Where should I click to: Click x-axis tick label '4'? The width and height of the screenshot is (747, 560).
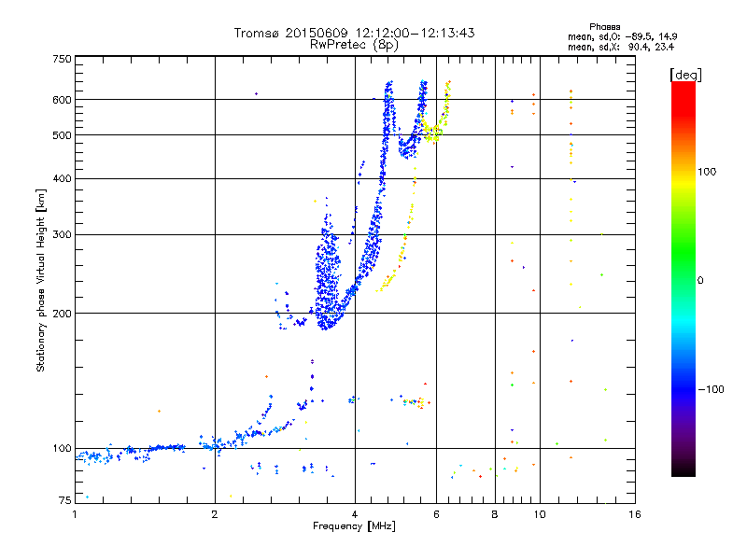click(355, 514)
